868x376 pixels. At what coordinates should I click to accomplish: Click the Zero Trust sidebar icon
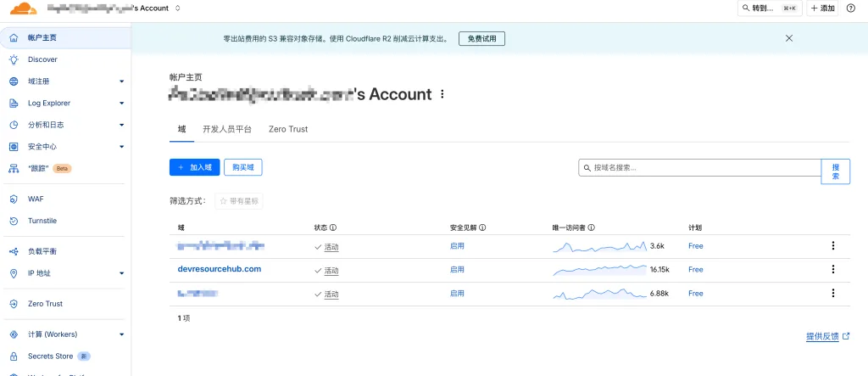(x=14, y=304)
